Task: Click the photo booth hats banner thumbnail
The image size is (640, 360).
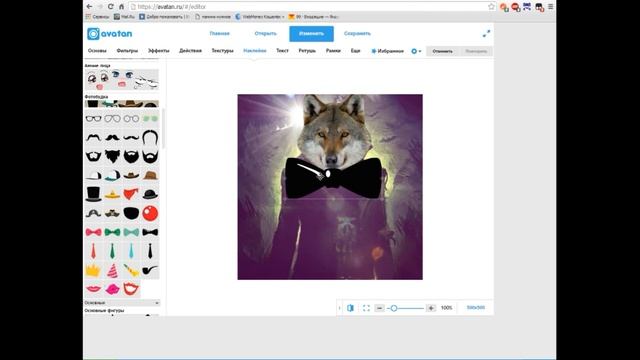Action: (x=122, y=104)
